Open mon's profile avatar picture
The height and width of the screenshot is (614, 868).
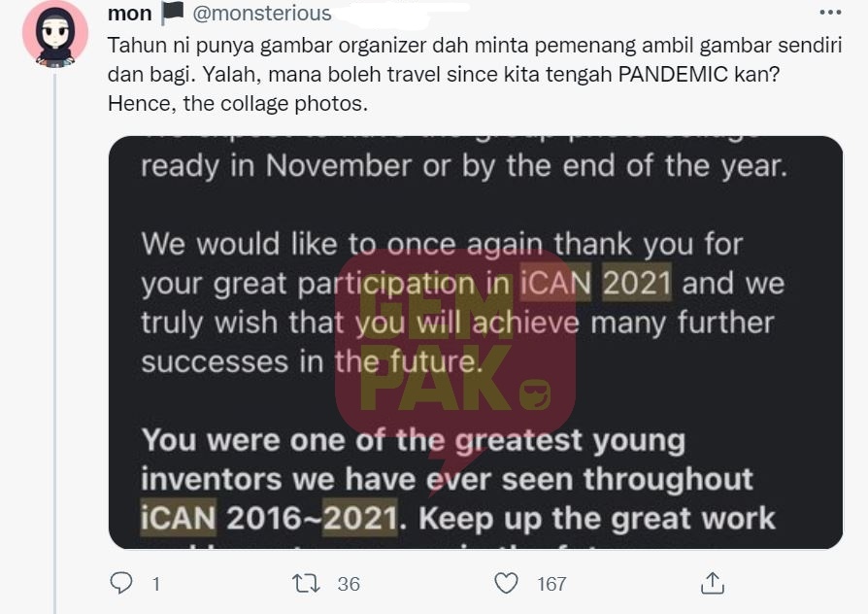pyautogui.click(x=55, y=34)
